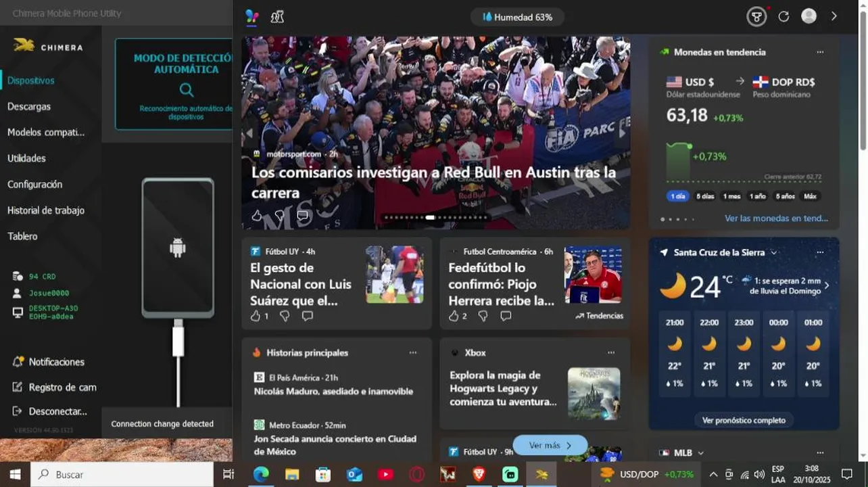Open the Red Bull Austin headline story

tap(433, 183)
